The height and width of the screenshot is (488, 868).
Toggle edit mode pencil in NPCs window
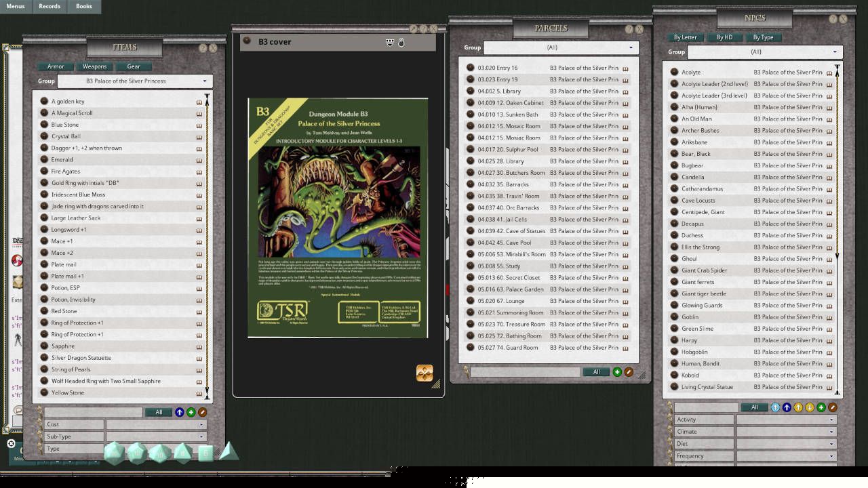(x=833, y=407)
